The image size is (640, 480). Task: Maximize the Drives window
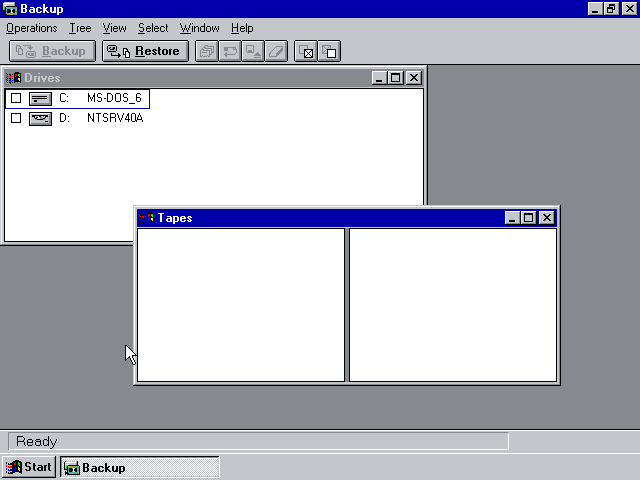[x=396, y=78]
